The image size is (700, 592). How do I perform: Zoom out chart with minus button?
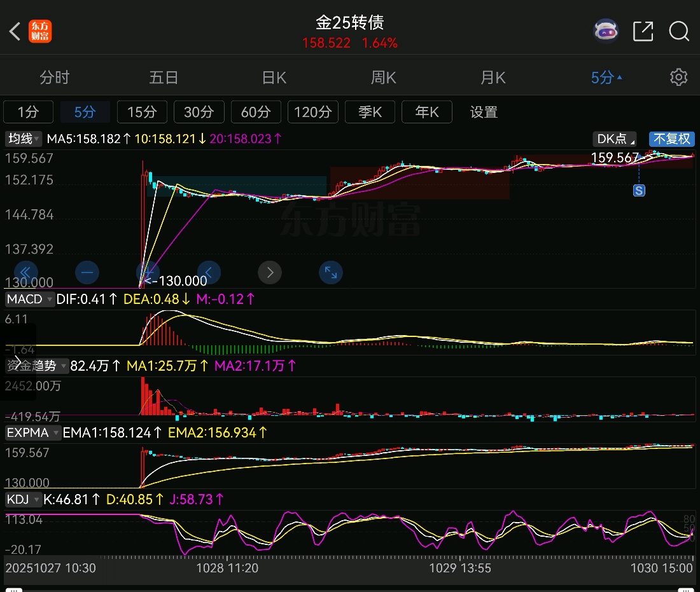(x=87, y=272)
